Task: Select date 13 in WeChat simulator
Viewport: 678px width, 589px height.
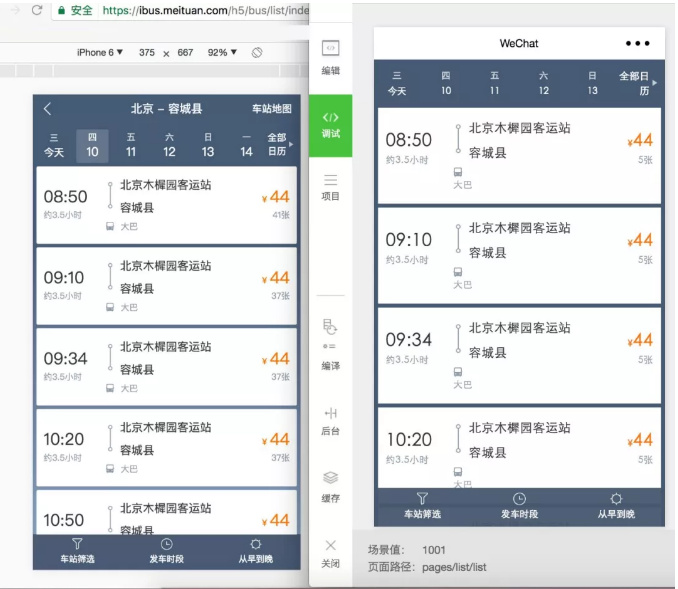Action: click(592, 83)
